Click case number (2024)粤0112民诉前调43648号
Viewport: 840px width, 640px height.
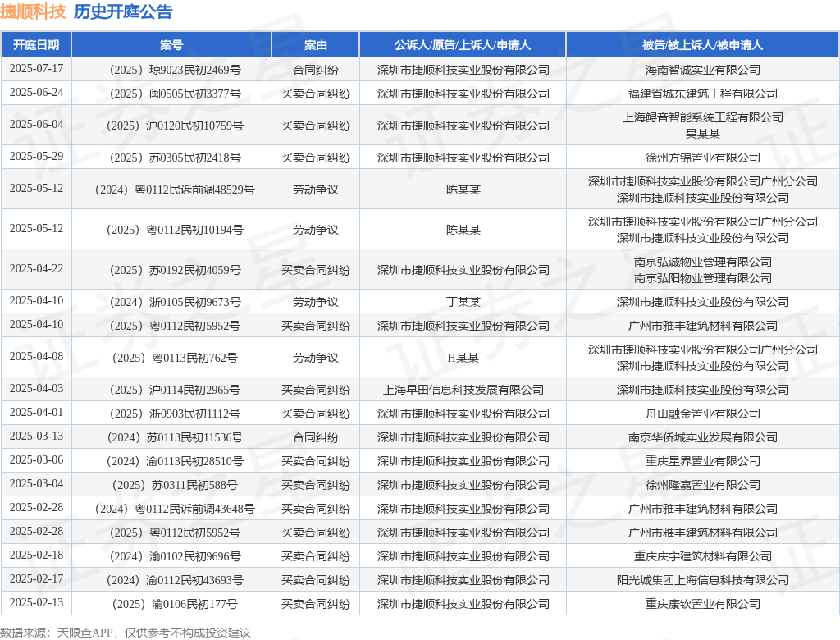point(175,510)
